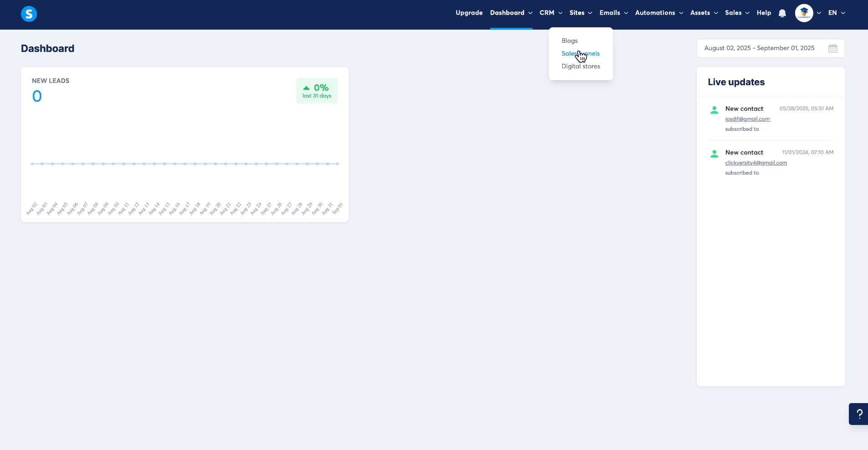Open the date range calendar icon
The width and height of the screenshot is (868, 450).
point(833,48)
